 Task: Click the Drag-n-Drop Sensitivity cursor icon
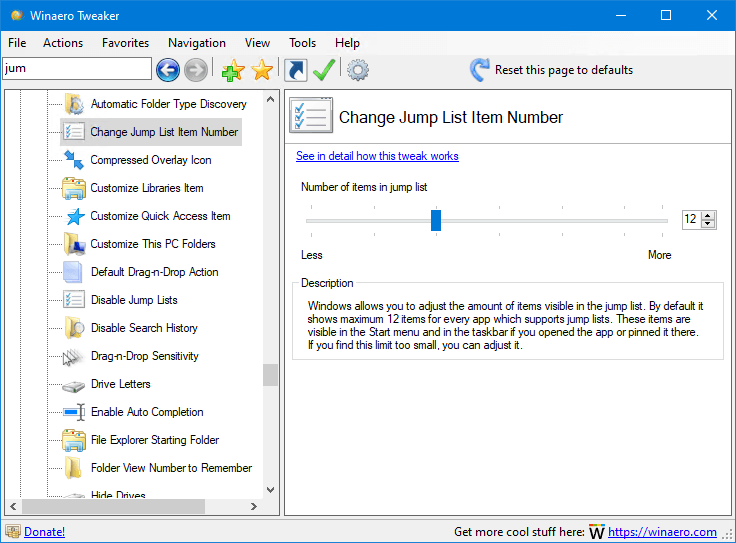(x=72, y=357)
